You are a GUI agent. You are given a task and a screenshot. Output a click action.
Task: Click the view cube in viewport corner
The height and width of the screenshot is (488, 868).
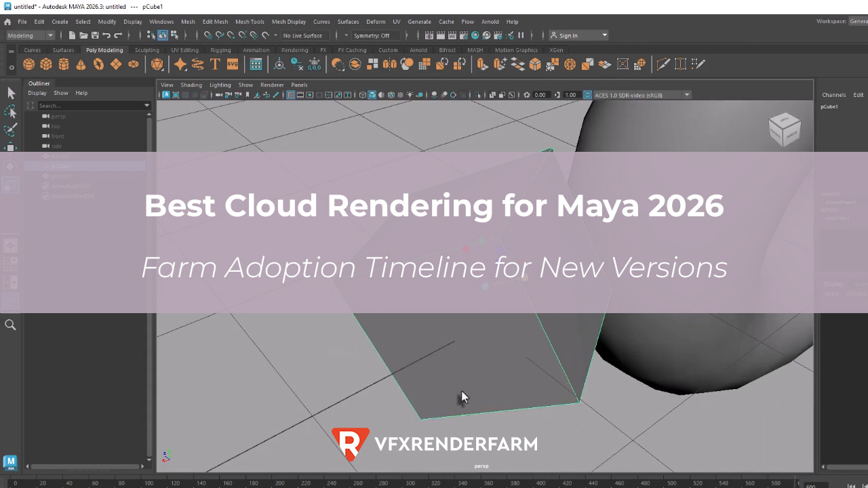click(x=785, y=130)
